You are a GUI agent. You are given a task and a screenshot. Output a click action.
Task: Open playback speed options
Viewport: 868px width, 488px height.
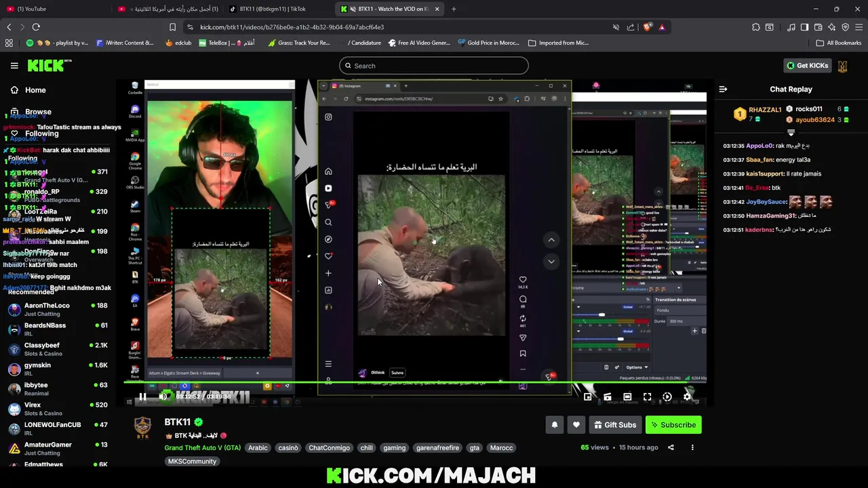(x=667, y=397)
